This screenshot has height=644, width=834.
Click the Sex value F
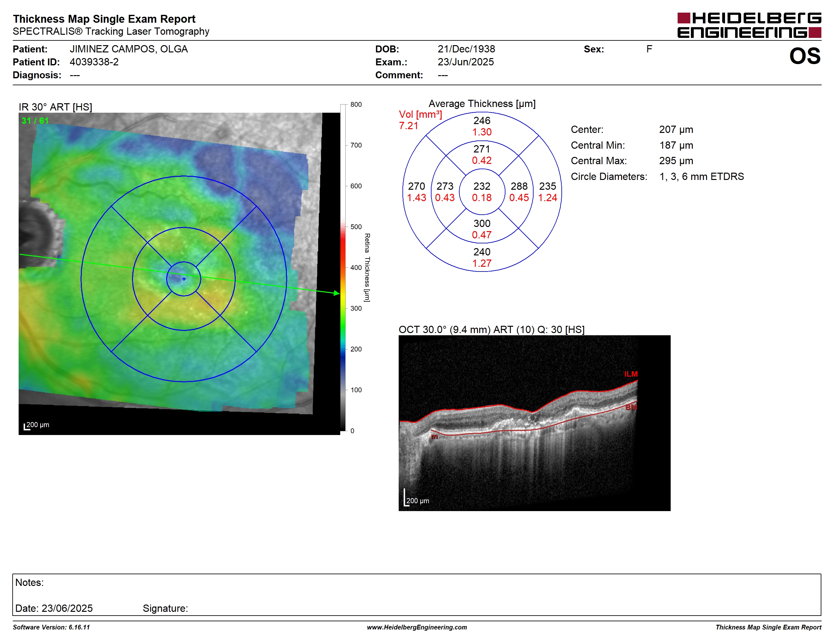pyautogui.click(x=649, y=49)
